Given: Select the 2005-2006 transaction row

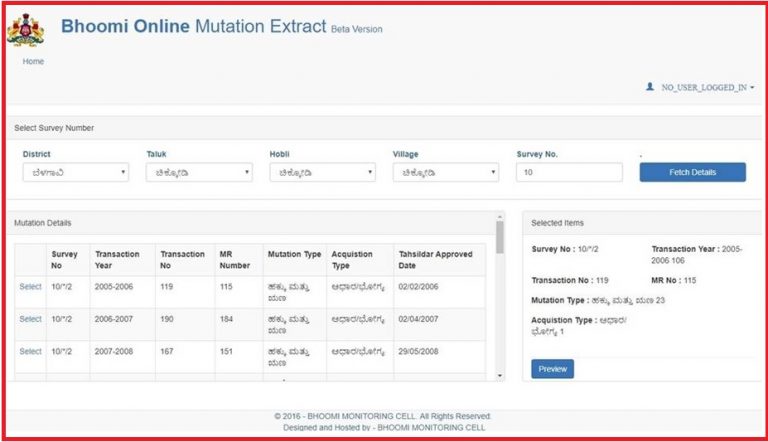Looking at the screenshot, I should pos(30,288).
